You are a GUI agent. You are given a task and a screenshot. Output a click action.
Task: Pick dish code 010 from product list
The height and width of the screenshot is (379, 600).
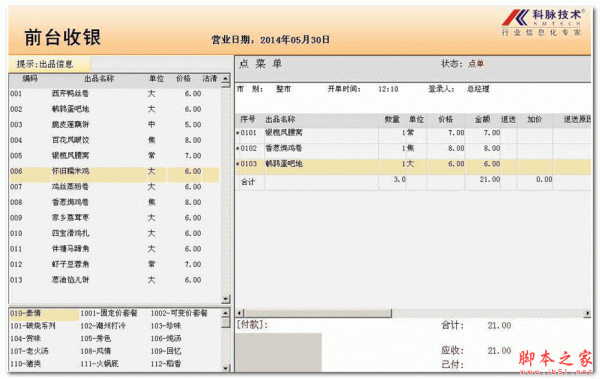115,233
